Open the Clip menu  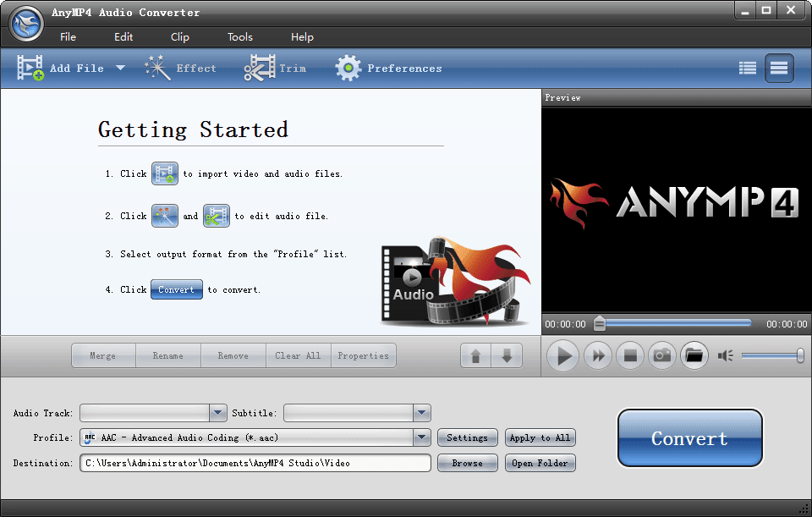[x=179, y=36]
